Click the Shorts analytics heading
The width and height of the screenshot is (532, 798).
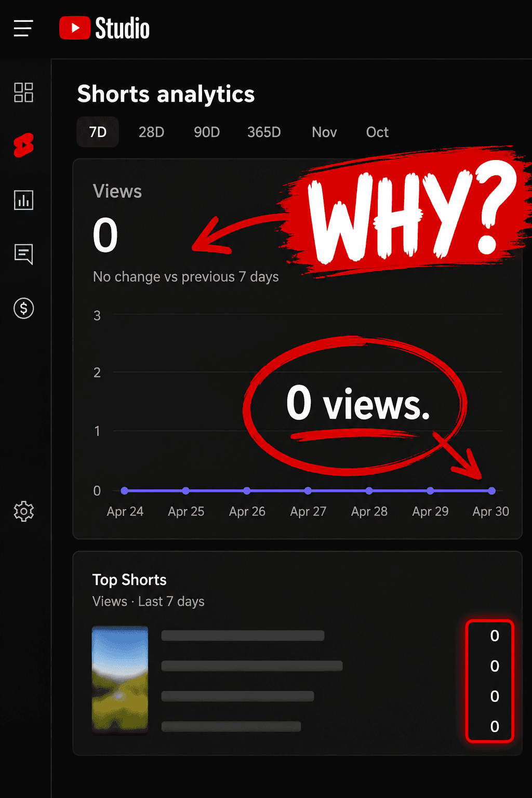point(166,95)
